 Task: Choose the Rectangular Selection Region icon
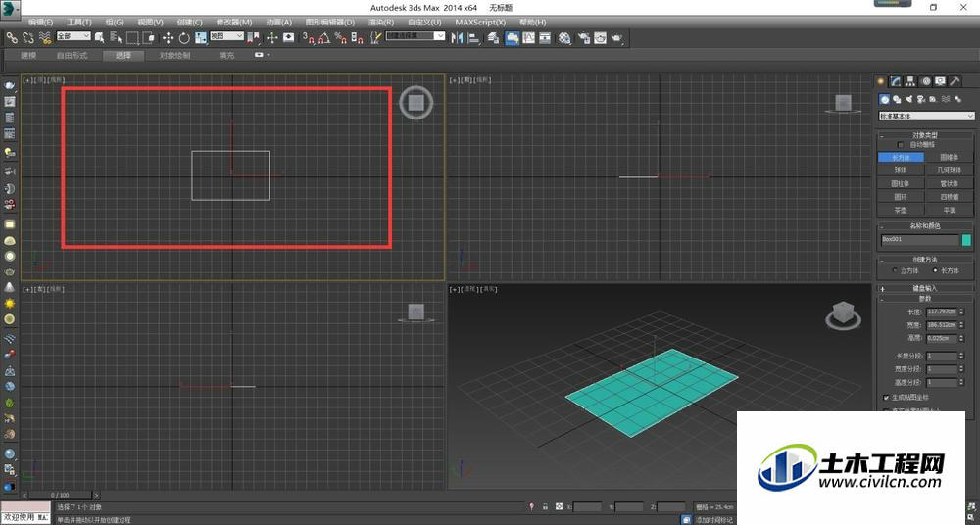pyautogui.click(x=132, y=38)
